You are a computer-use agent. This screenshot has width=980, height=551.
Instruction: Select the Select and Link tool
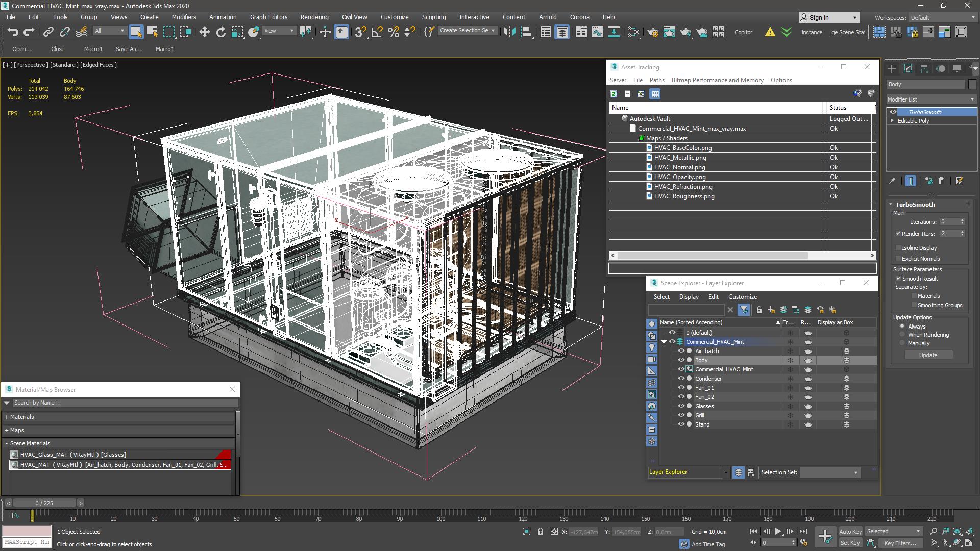pyautogui.click(x=48, y=32)
